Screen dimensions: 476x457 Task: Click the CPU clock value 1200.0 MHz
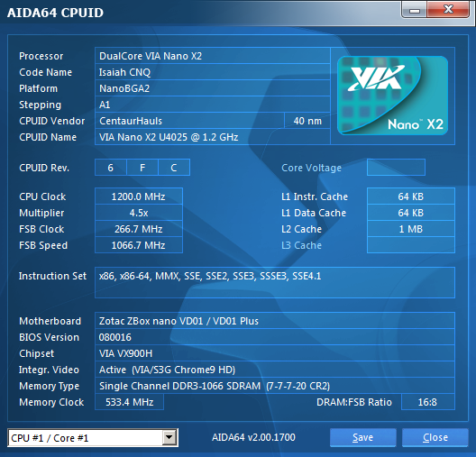pos(139,197)
